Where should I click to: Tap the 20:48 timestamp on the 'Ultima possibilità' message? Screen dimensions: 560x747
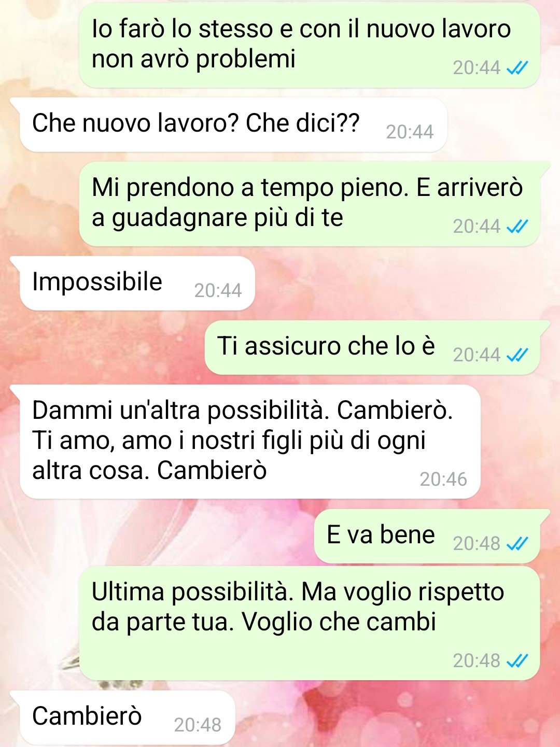(x=477, y=661)
